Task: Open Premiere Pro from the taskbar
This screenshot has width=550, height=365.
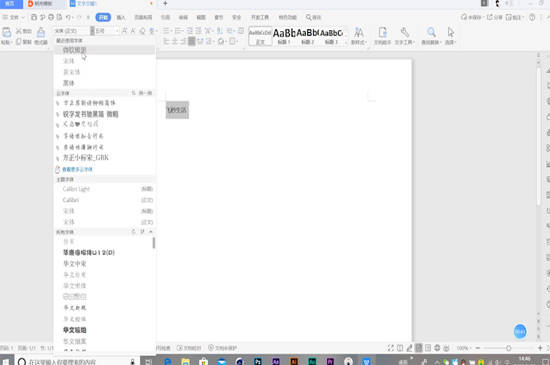Action: 330,361
